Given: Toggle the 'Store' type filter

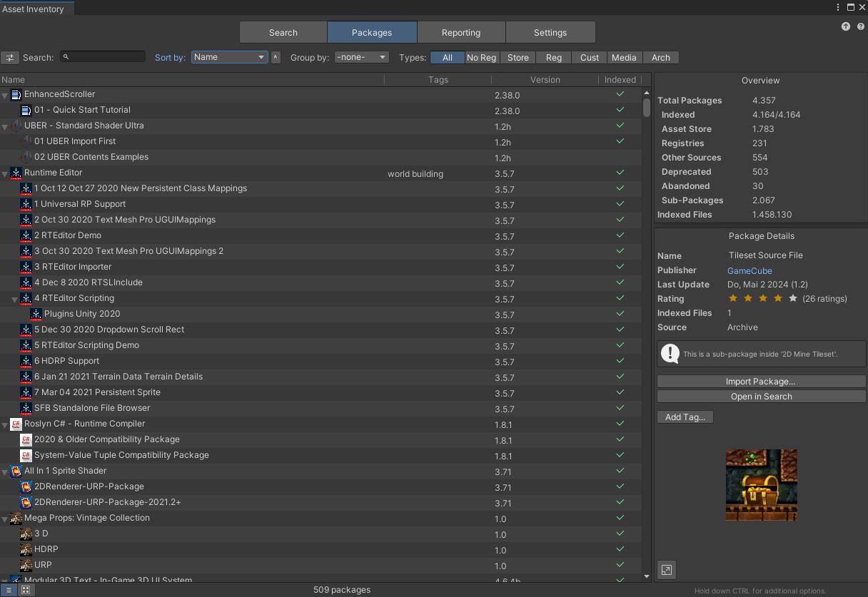Looking at the screenshot, I should [518, 57].
